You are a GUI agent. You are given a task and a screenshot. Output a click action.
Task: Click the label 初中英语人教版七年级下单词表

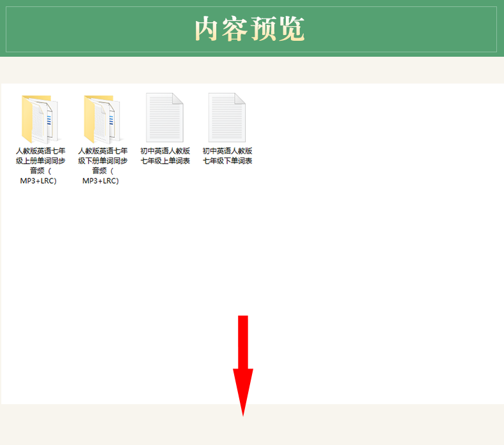228,156
